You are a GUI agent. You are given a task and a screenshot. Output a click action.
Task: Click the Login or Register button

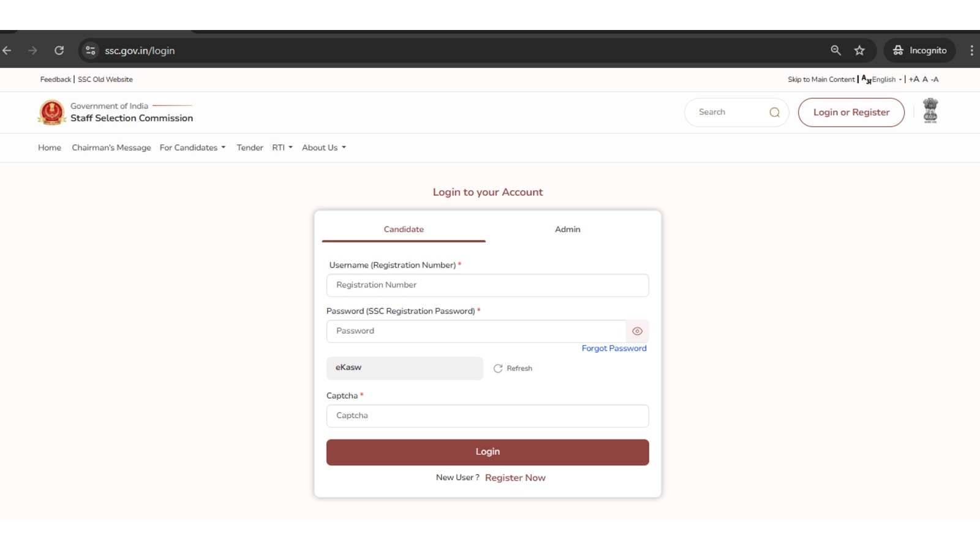click(851, 112)
